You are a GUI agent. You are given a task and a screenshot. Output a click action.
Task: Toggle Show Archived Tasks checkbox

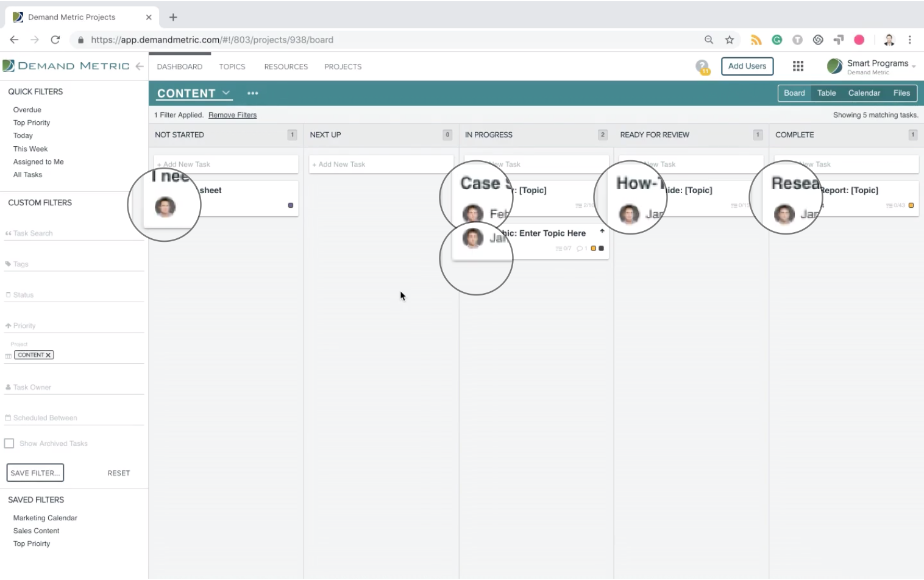pyautogui.click(x=9, y=444)
